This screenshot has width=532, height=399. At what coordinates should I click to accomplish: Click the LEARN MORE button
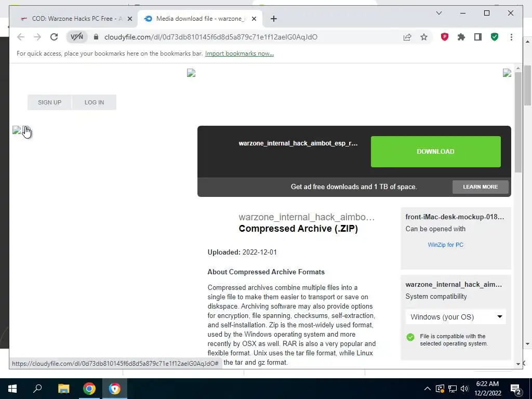point(481,187)
